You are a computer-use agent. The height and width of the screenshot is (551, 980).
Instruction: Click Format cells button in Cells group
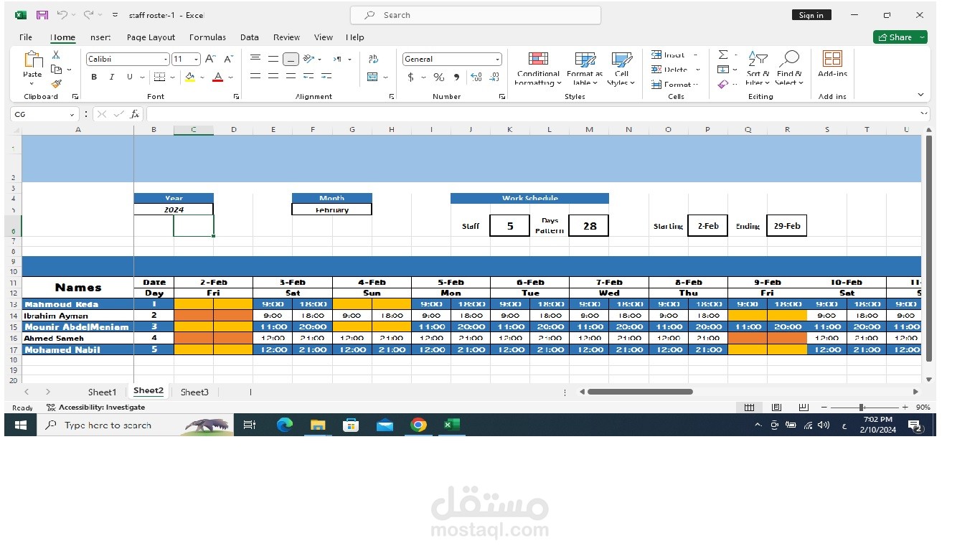coord(674,84)
